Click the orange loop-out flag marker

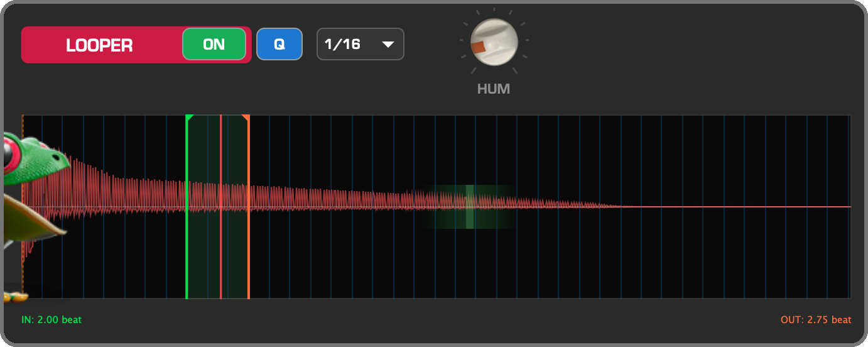(x=246, y=118)
